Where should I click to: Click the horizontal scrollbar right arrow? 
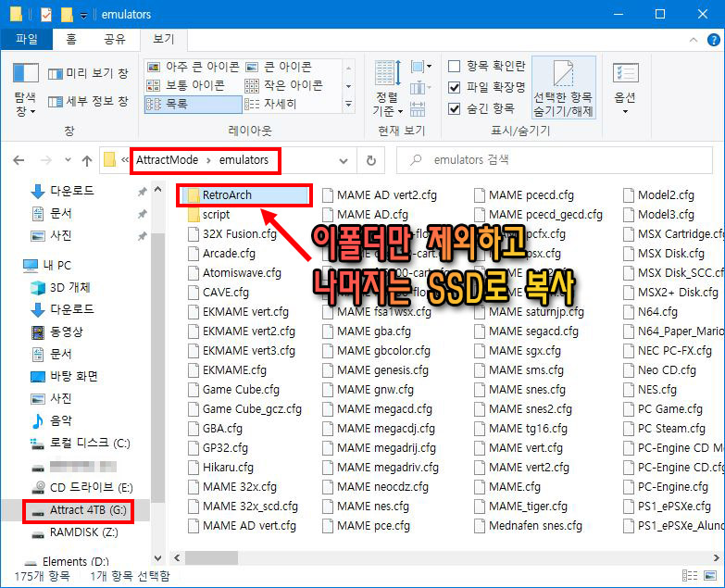(716, 558)
